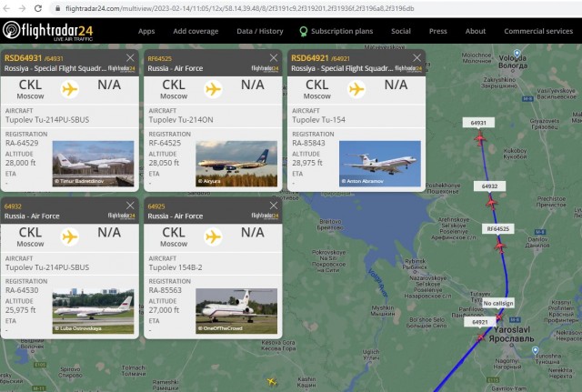Image resolution: width=582 pixels, height=392 pixels.
Task: Open the Data / History menu
Action: point(260,31)
